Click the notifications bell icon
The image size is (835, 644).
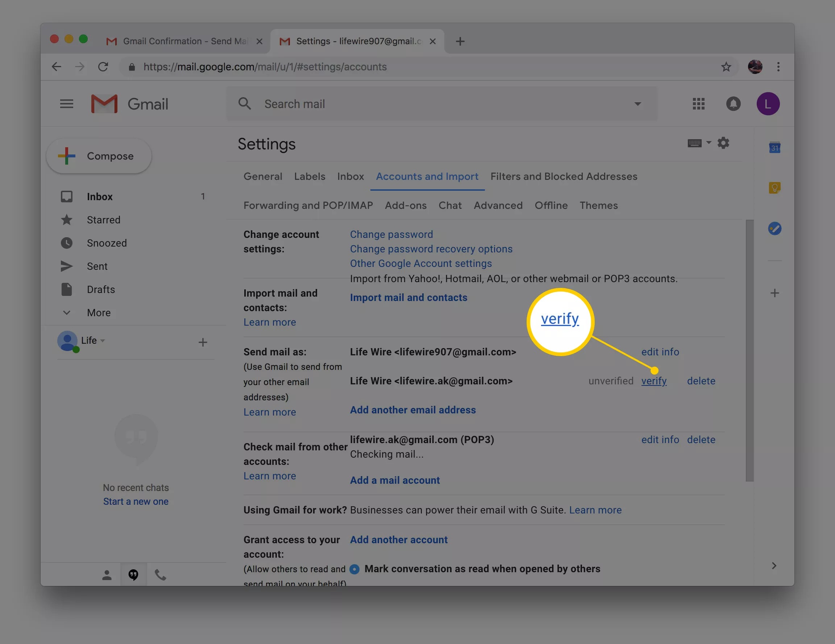(x=733, y=103)
